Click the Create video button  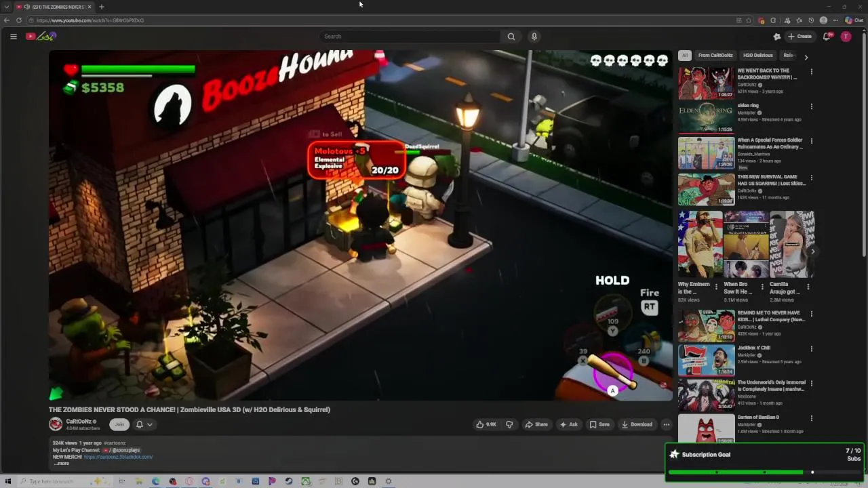point(800,37)
